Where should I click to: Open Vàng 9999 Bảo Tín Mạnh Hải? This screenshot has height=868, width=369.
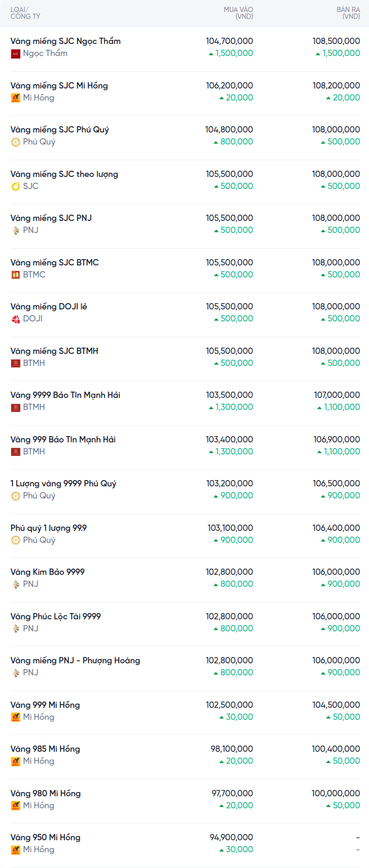tap(65, 395)
